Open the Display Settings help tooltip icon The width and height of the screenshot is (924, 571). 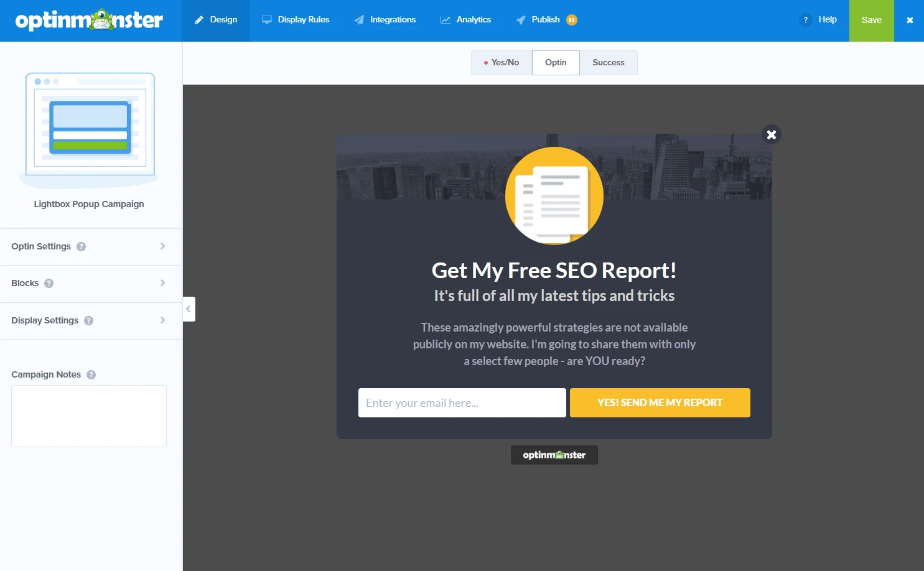[x=88, y=321]
